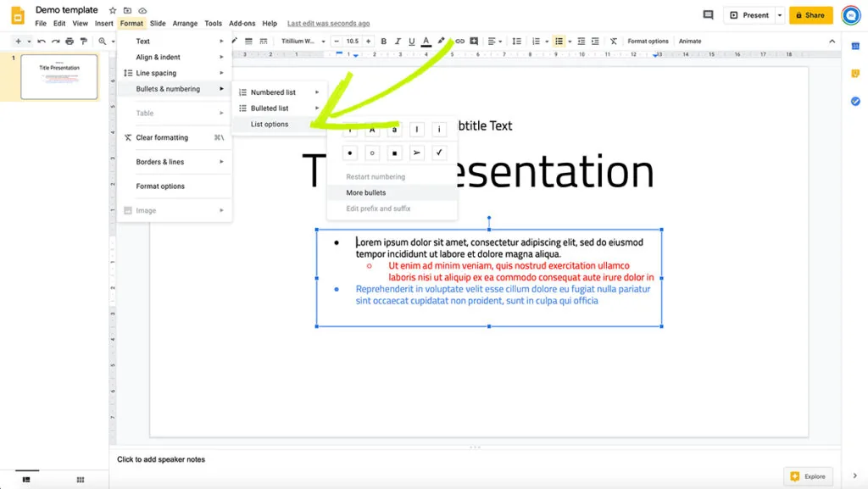This screenshot has height=489, width=868.
Task: Open the Slide menu
Action: pyautogui.click(x=158, y=23)
